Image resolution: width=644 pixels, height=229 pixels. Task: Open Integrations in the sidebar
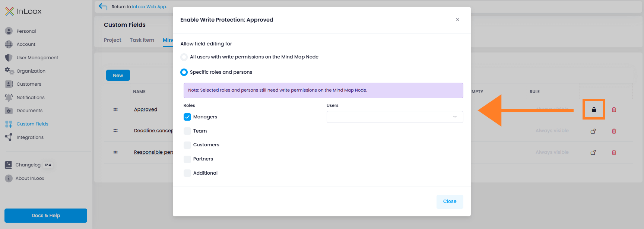point(30,137)
